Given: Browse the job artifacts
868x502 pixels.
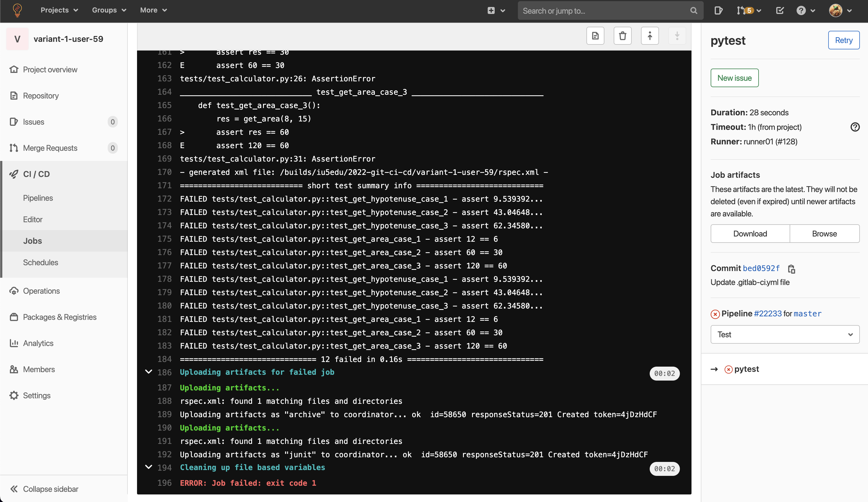Looking at the screenshot, I should pyautogui.click(x=824, y=234).
